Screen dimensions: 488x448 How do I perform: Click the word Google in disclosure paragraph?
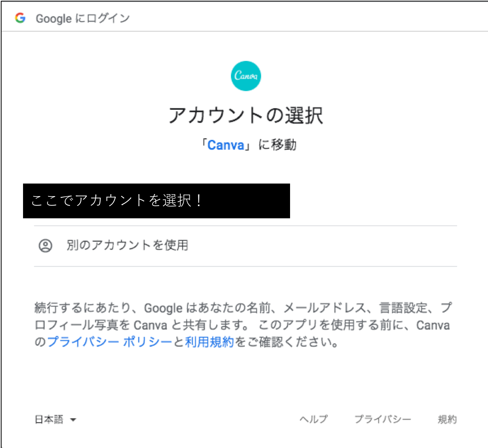(163, 308)
